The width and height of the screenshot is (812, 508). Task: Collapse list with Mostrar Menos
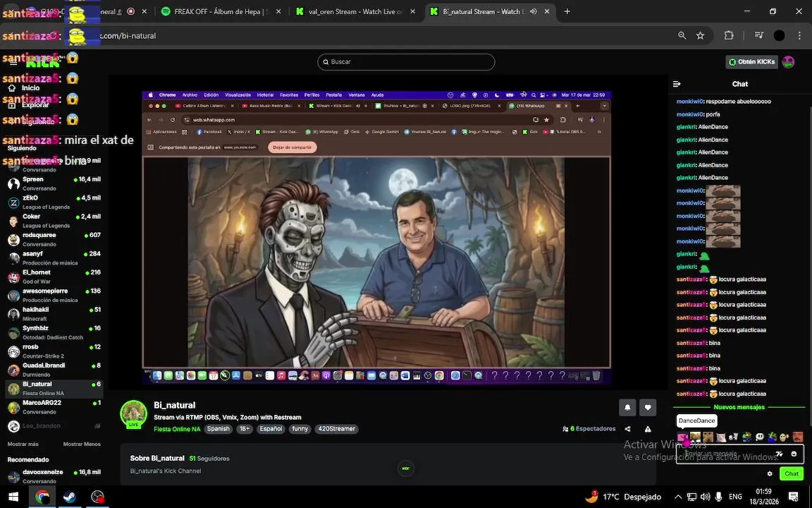click(82, 445)
